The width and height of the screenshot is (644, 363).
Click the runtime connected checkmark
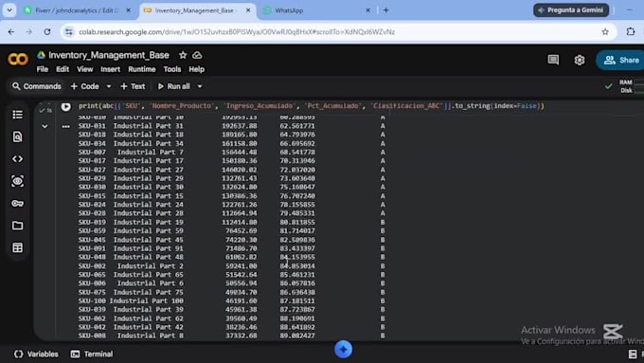(608, 86)
